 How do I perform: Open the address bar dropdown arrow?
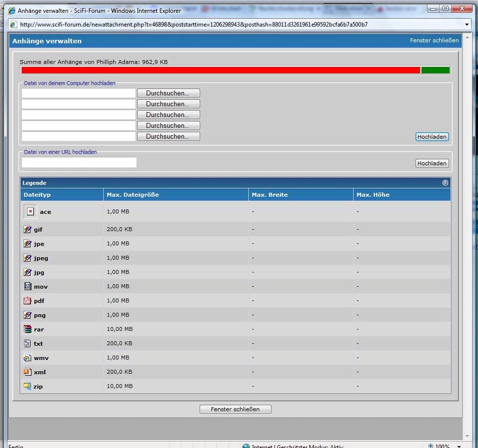[467, 25]
